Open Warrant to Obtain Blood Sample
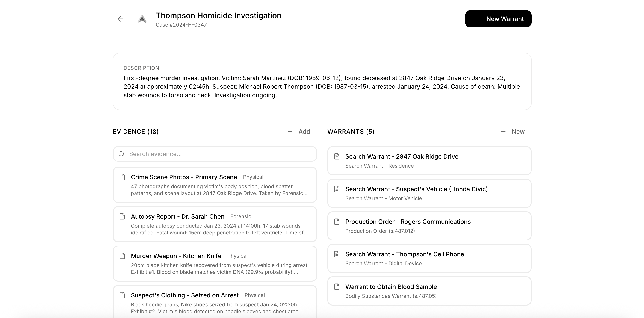 point(391,287)
